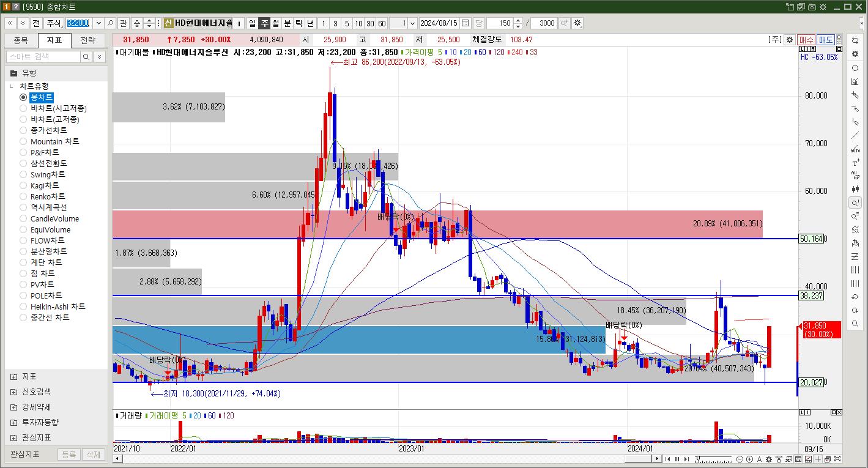Click the stock info 'i' icon

239,23
